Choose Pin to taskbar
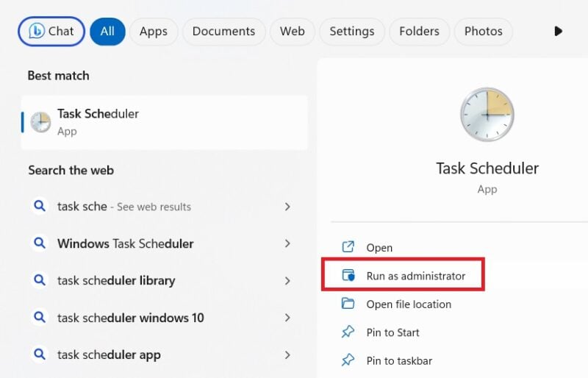This screenshot has height=378, width=588. click(x=399, y=361)
